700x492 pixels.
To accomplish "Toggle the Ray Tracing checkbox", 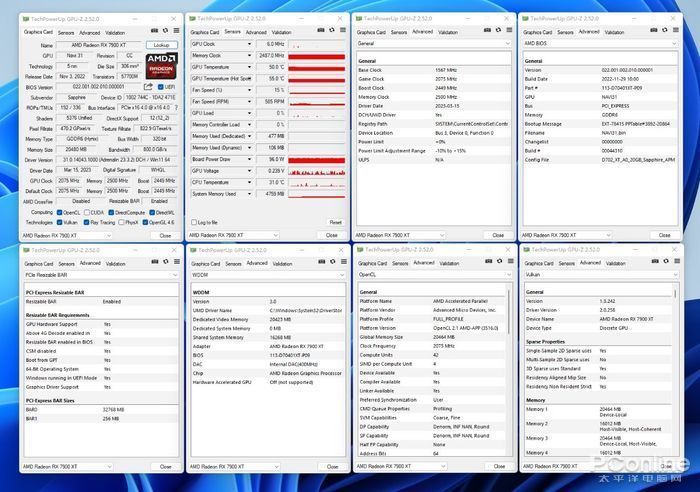I will pos(87,222).
